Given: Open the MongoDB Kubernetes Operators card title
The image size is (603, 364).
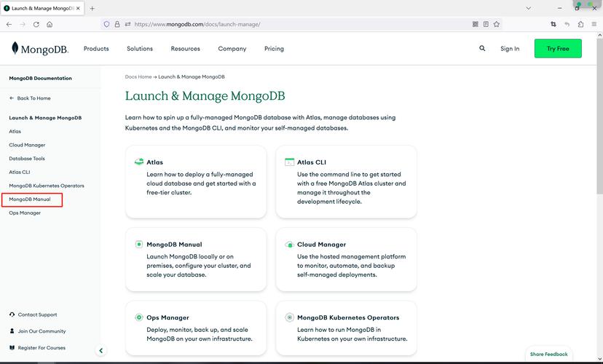Looking at the screenshot, I should pos(348,317).
